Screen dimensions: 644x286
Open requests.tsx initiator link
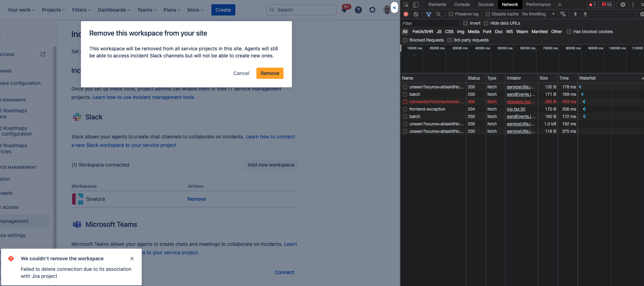521,102
